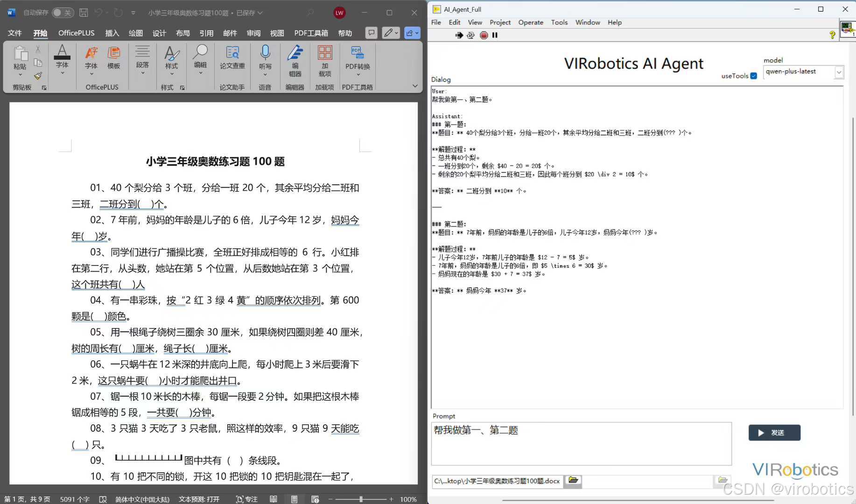Screen dimensions: 856x504
Task: Collapse the Word ribbon with the chevron
Action: click(415, 86)
